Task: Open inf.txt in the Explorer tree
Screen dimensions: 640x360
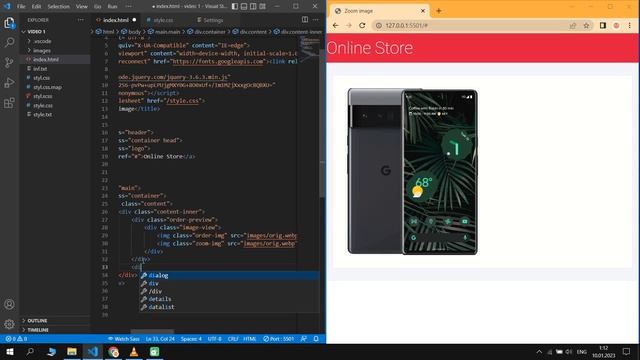Action: pos(55,69)
